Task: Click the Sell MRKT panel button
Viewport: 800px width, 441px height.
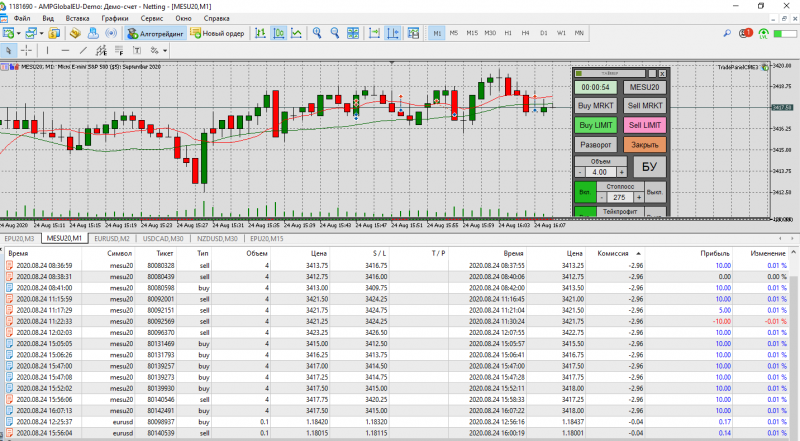Action: [644, 106]
